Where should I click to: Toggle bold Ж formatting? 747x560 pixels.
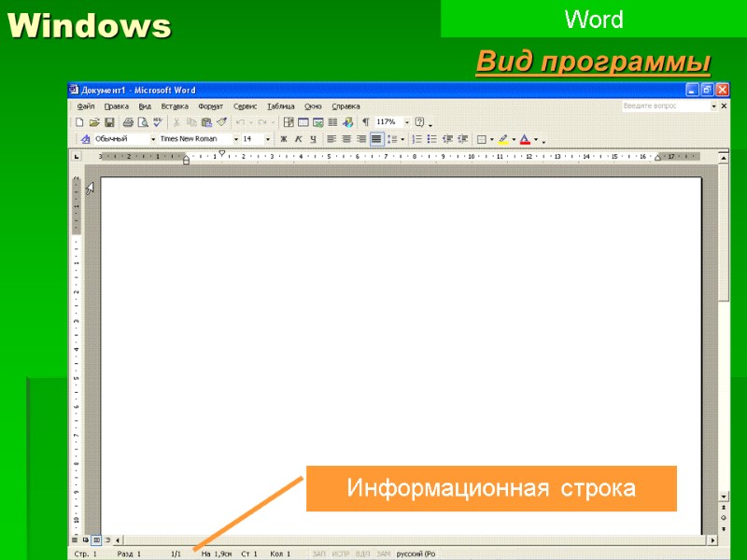coord(284,139)
